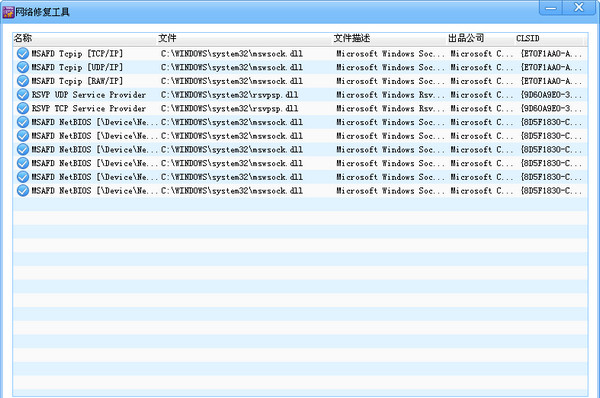Click the mswsock.dll path in the [RAW/IP] row
This screenshot has height=398, width=600.
(232, 81)
